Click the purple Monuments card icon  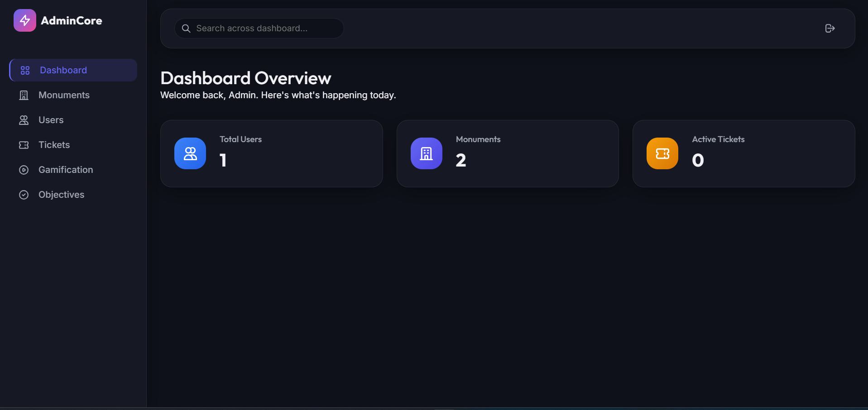pos(427,153)
